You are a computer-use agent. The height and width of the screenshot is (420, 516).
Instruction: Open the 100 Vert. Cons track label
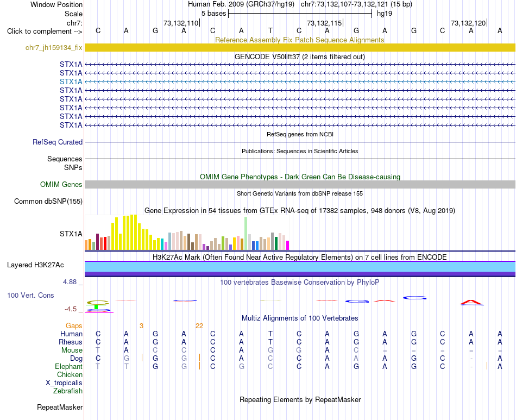point(30,295)
